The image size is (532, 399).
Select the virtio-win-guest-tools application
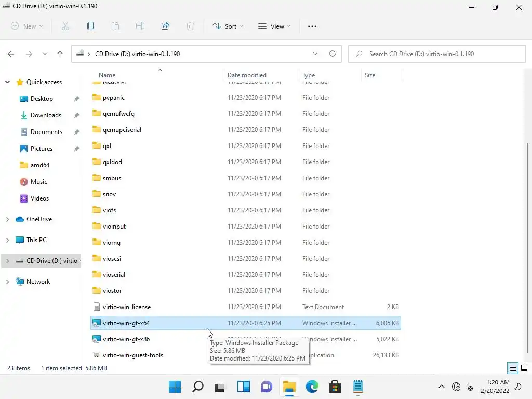click(132, 355)
